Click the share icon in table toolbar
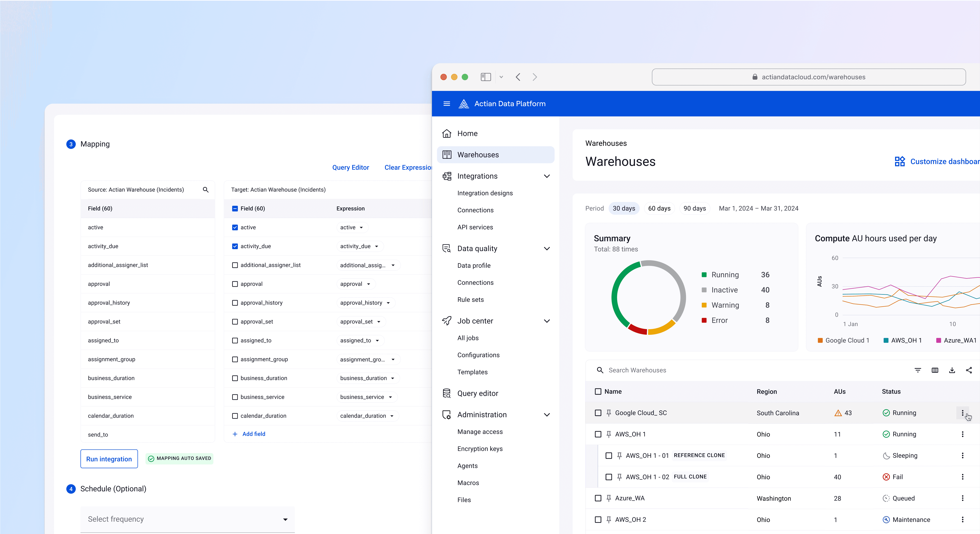 pyautogui.click(x=969, y=370)
